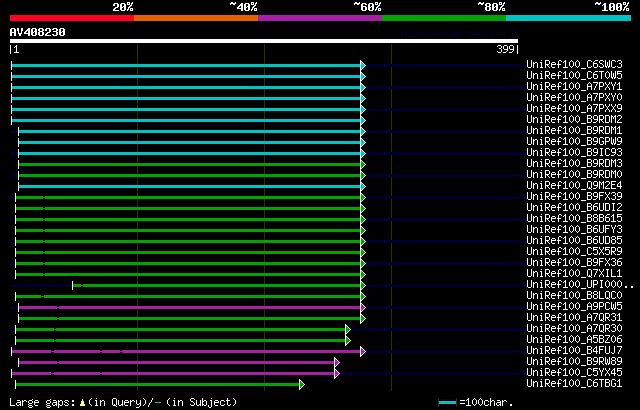Image resolution: width=640 pixels, height=410 pixels.
Task: Select the UniRef100_B4FUJ7 label
Action: tap(574, 351)
